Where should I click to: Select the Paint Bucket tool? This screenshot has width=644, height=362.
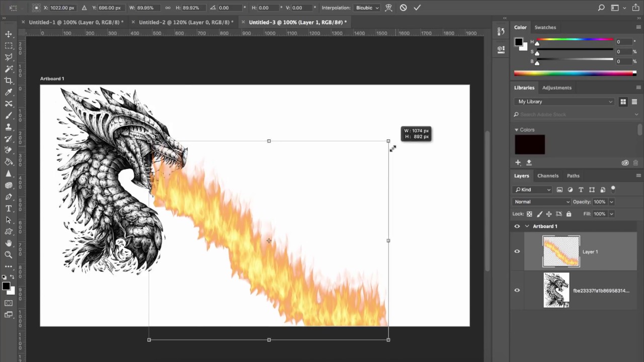coord(9,162)
